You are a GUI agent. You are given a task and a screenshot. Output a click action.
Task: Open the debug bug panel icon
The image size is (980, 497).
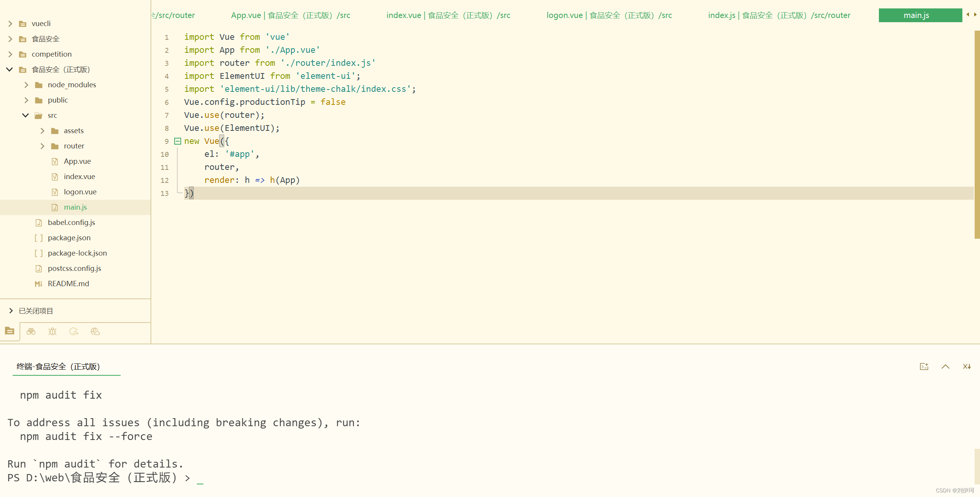point(52,332)
